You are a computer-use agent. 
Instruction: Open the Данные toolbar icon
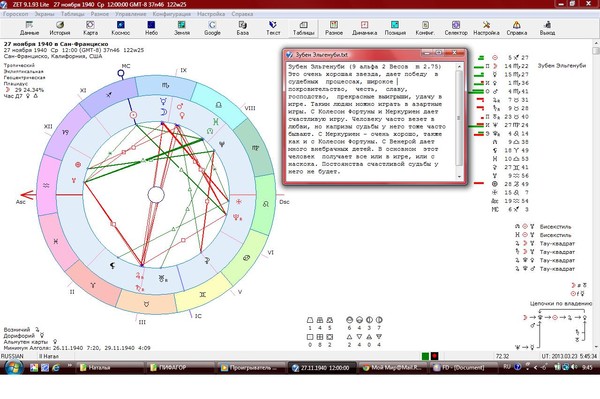(x=29, y=28)
